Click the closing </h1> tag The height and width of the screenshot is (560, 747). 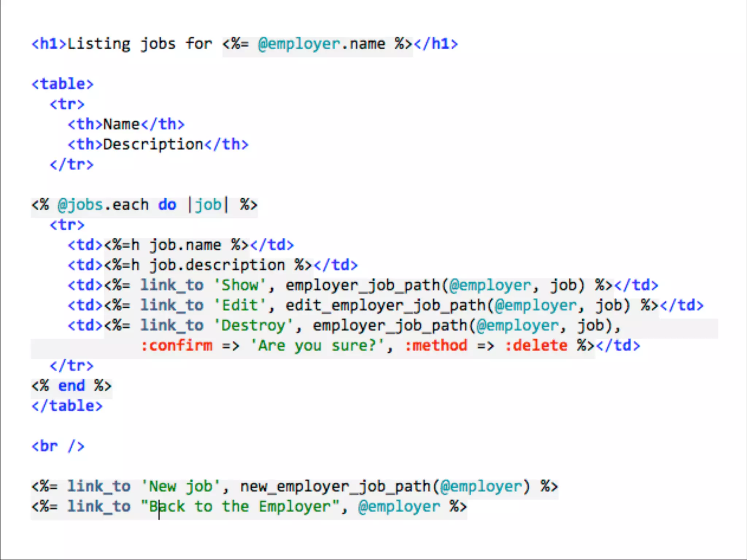coord(436,44)
